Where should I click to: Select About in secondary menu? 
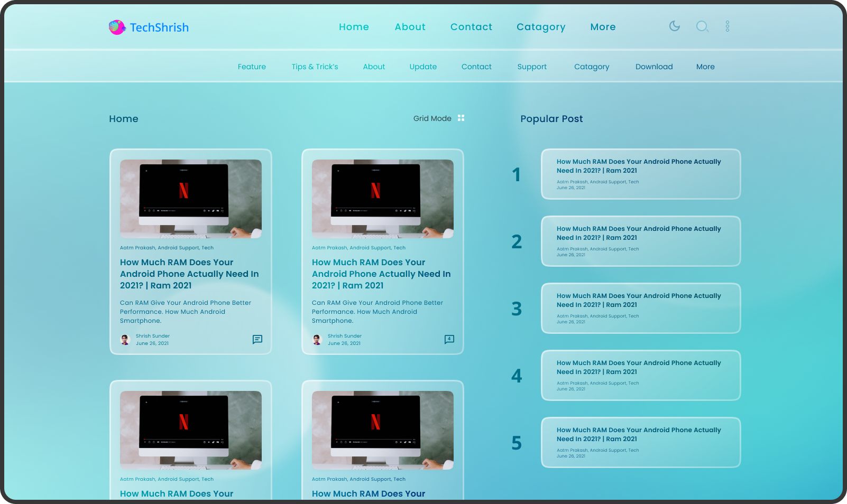pyautogui.click(x=374, y=67)
